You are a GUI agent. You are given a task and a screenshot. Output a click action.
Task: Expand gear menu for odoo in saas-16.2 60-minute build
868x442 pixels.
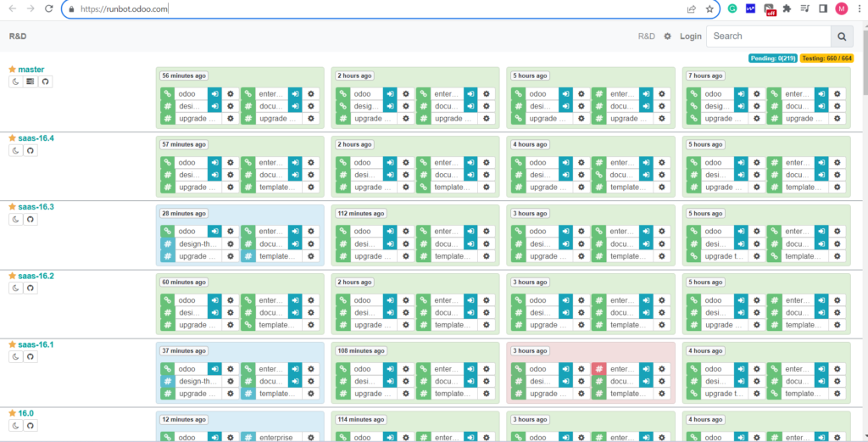pos(231,300)
